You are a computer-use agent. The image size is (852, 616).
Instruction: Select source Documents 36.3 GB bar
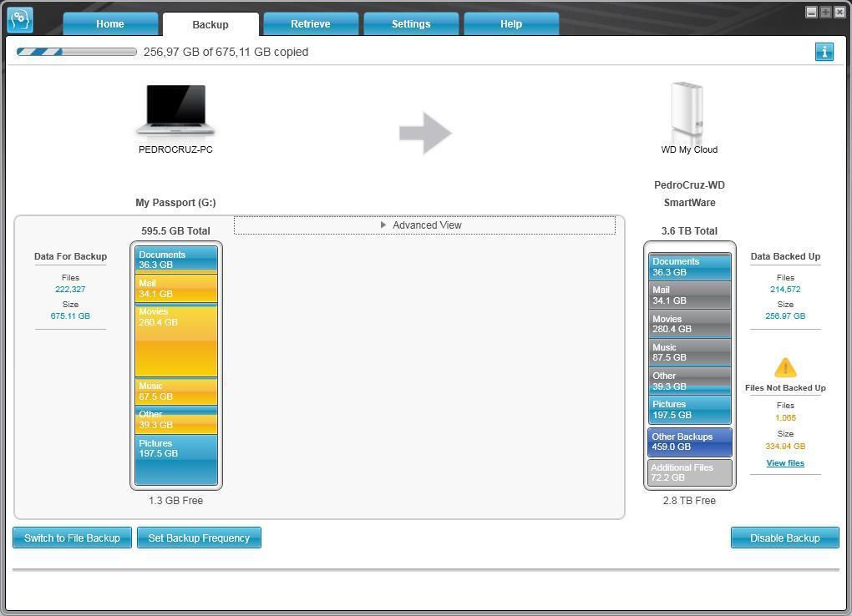point(176,260)
